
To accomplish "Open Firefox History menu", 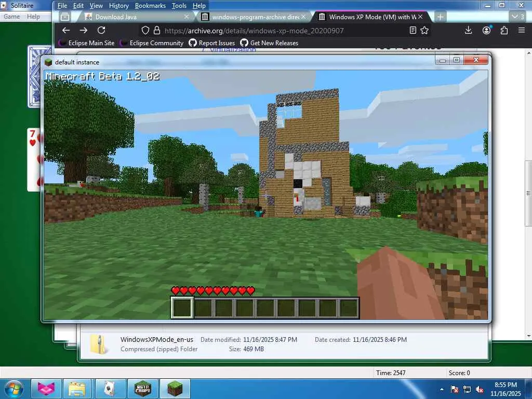I will click(119, 6).
